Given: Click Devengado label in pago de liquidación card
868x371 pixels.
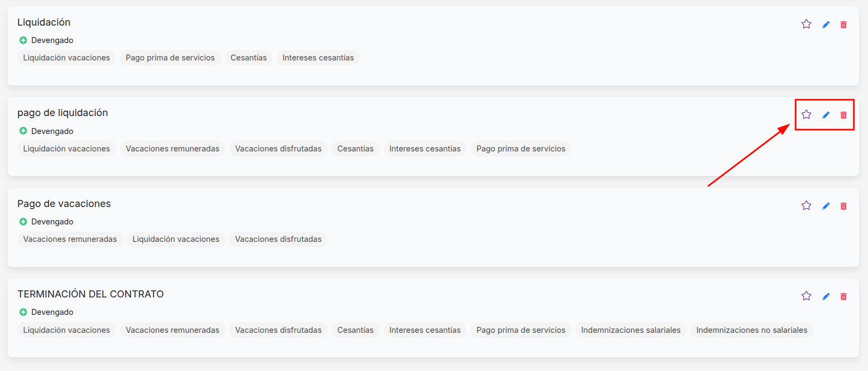Looking at the screenshot, I should pos(52,131).
